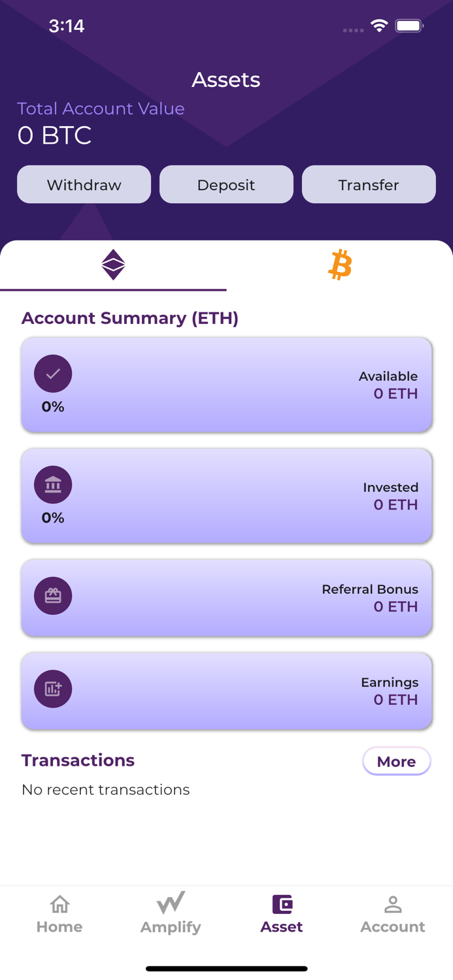This screenshot has width=453, height=980.
Task: Switch to the Ethereum assets tab
Action: (x=113, y=265)
